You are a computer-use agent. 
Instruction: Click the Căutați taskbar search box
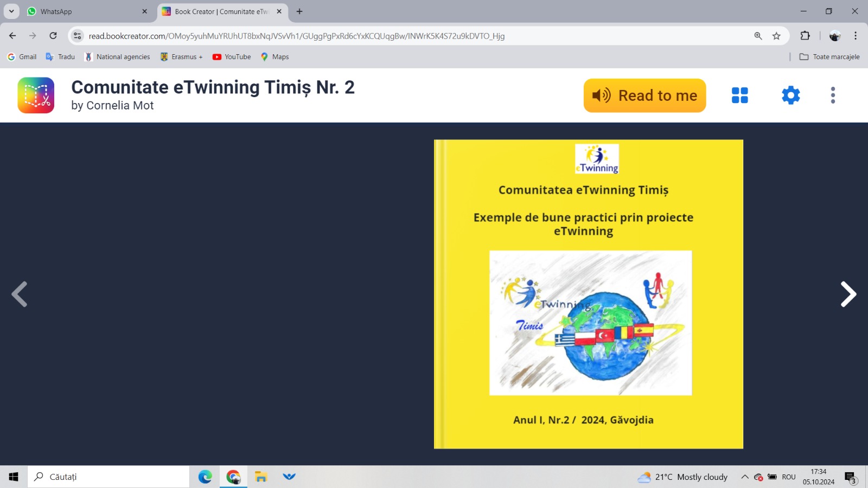click(108, 477)
